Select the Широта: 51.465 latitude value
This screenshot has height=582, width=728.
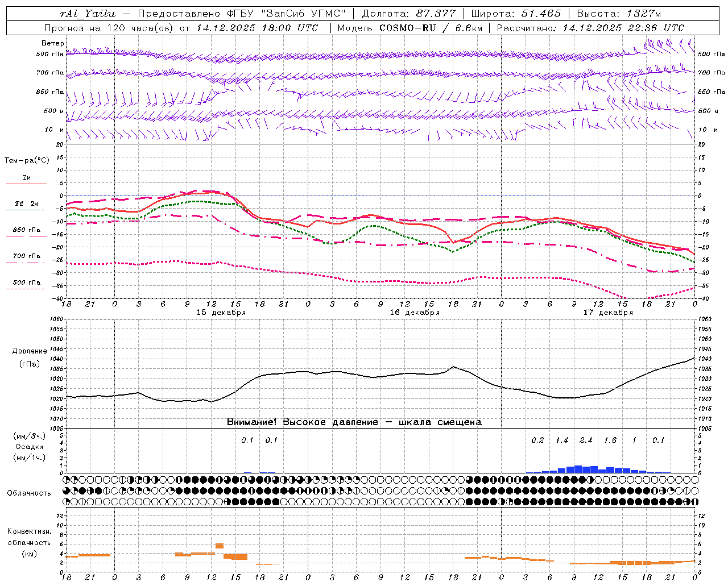point(516,14)
